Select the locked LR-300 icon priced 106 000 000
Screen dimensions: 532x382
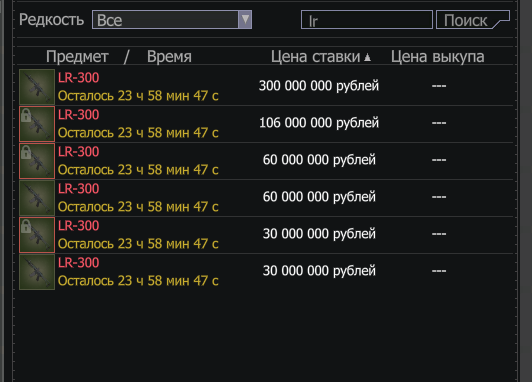[37, 124]
